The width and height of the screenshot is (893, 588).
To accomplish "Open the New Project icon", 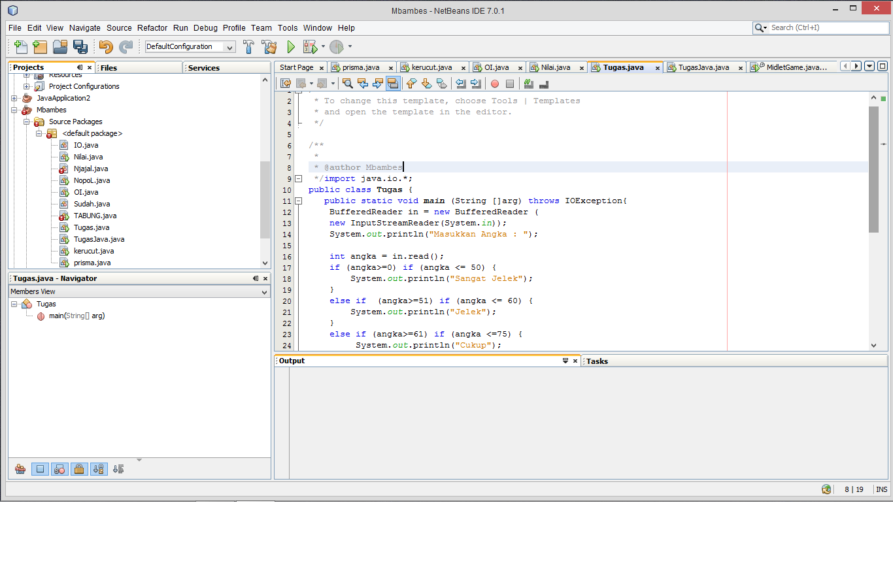I will tap(40, 46).
